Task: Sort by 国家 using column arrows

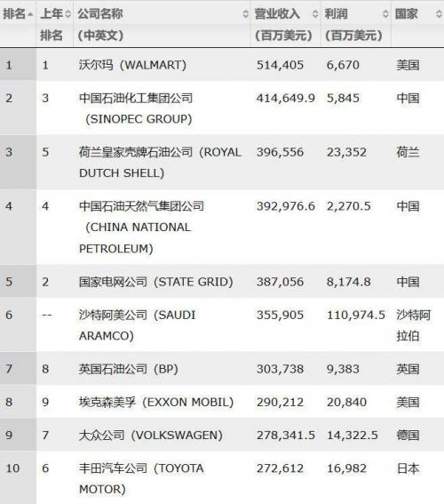Action: tap(439, 14)
